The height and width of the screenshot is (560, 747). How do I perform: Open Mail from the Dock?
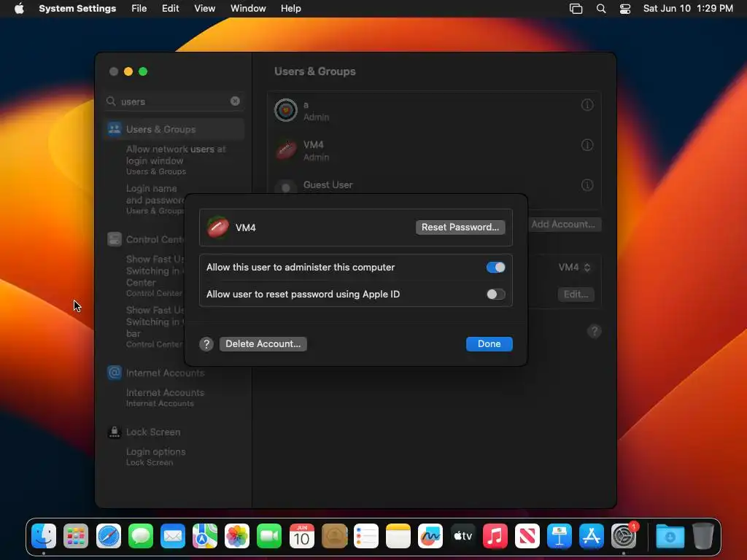pyautogui.click(x=172, y=536)
